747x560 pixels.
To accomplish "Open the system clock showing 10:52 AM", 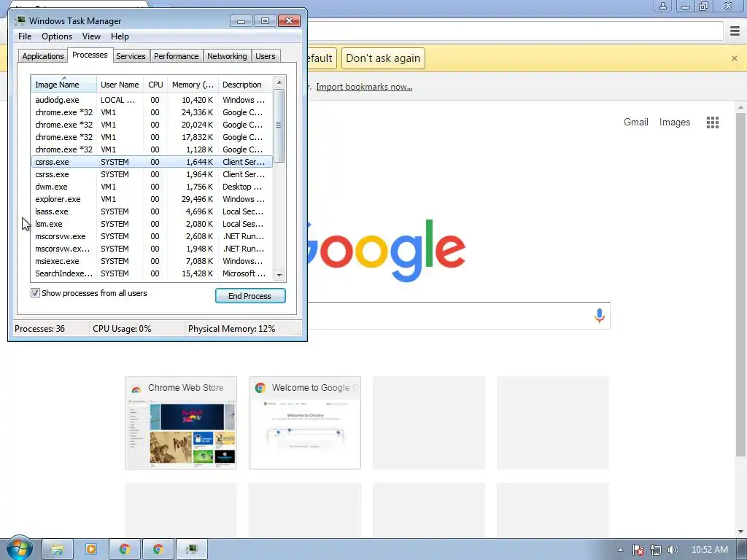I will tap(709, 550).
